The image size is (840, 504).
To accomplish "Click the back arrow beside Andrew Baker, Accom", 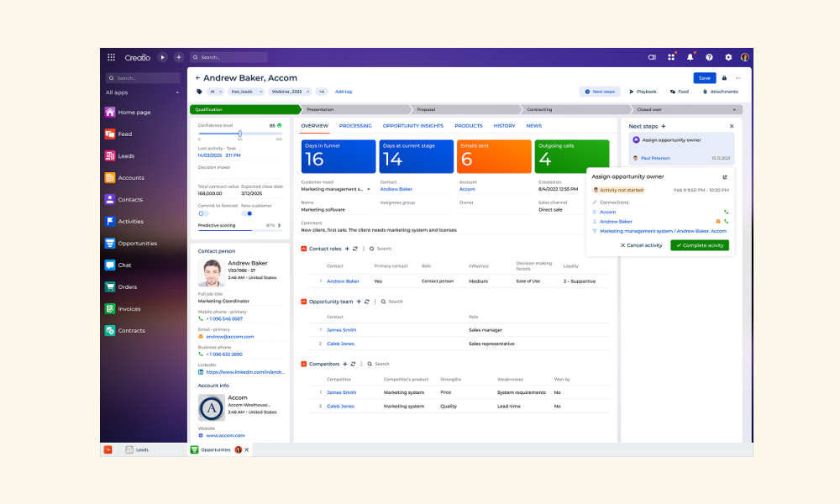I will tap(197, 78).
